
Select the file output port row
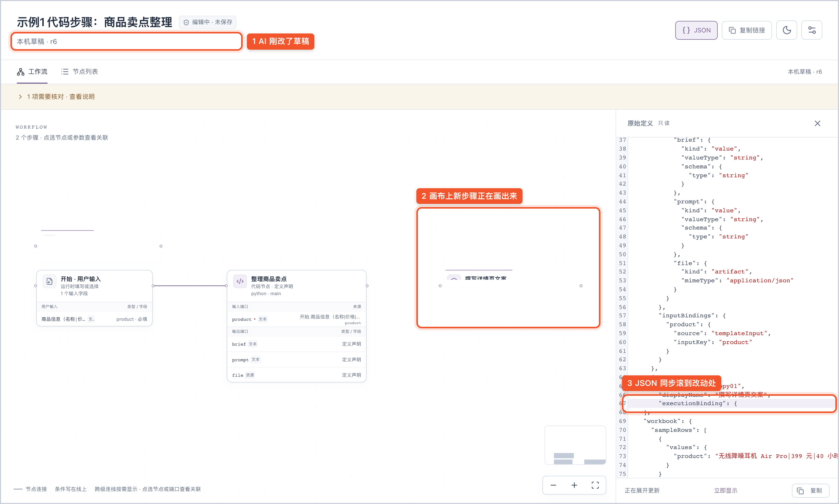[x=296, y=375]
